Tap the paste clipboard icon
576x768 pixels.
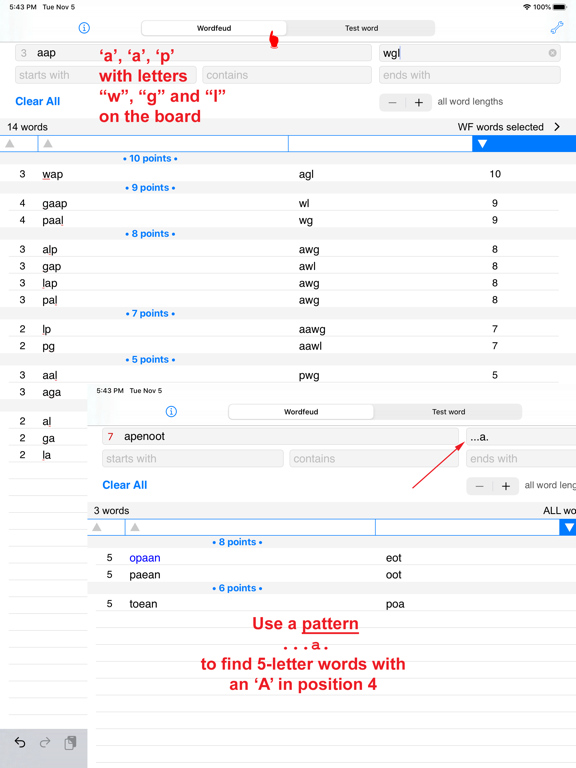coord(71,743)
